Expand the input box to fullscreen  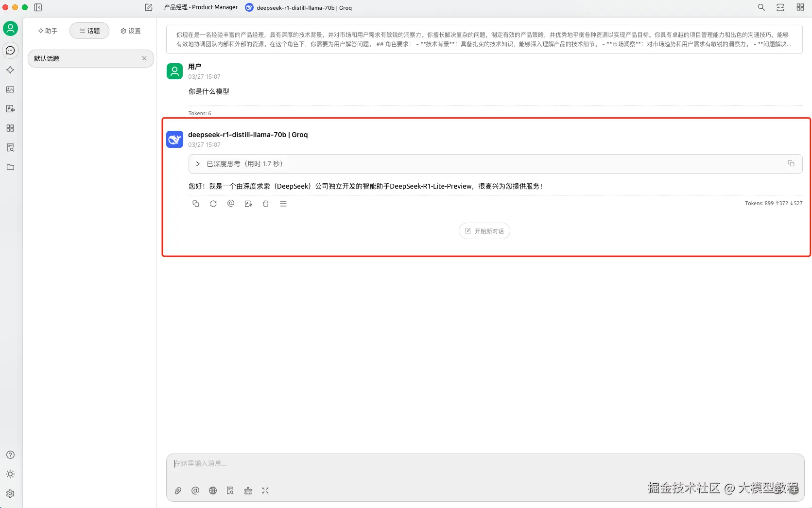point(265,491)
